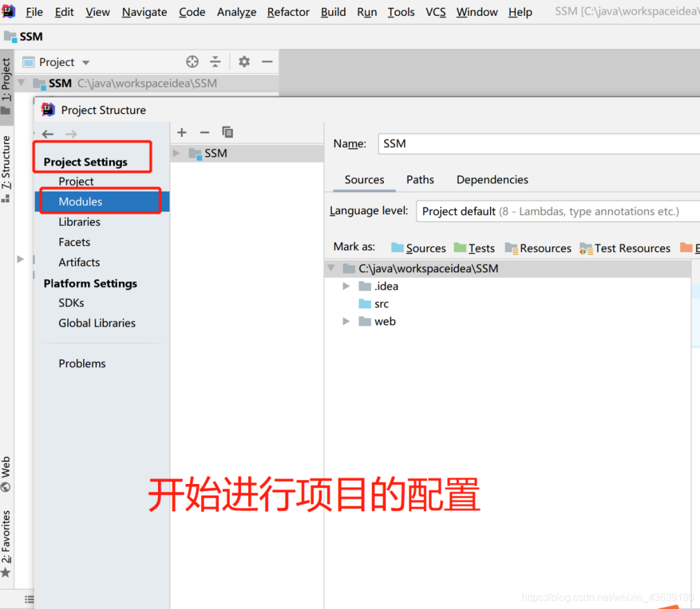Open the View menu
Screen dimensions: 700x609
coord(97,11)
